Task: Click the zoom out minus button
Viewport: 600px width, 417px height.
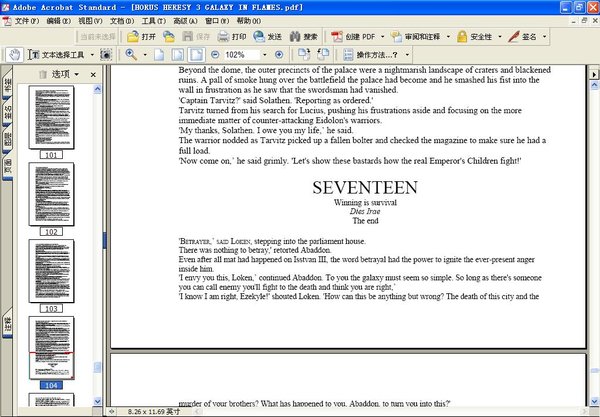Action: [215, 54]
